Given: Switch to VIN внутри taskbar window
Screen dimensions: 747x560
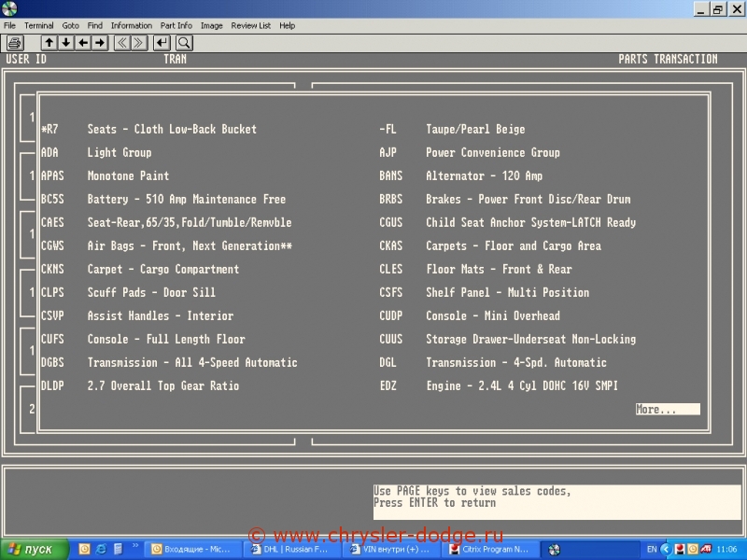Looking at the screenshot, I should click(x=391, y=549).
